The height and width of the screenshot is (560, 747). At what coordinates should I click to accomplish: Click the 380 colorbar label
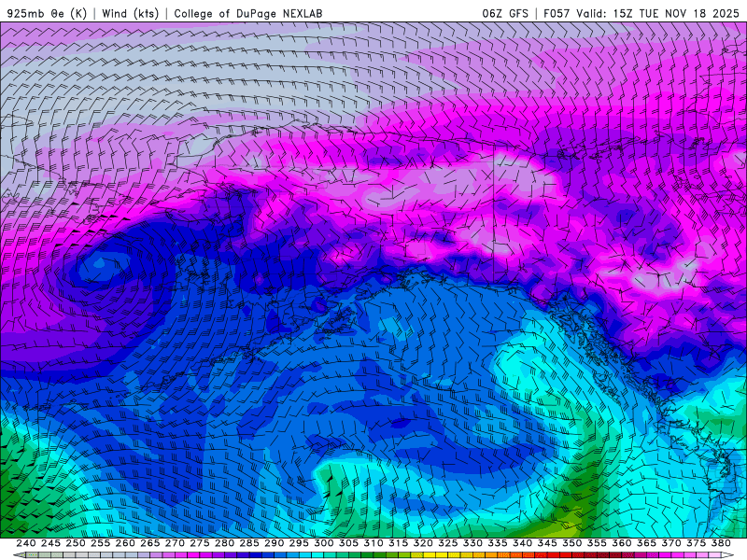point(720,543)
